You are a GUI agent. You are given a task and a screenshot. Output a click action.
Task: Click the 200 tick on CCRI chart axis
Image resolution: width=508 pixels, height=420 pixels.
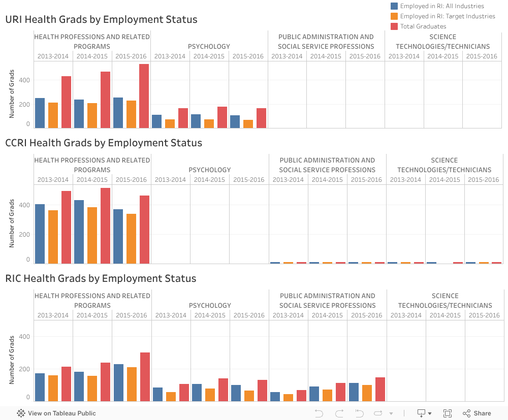tap(24, 235)
